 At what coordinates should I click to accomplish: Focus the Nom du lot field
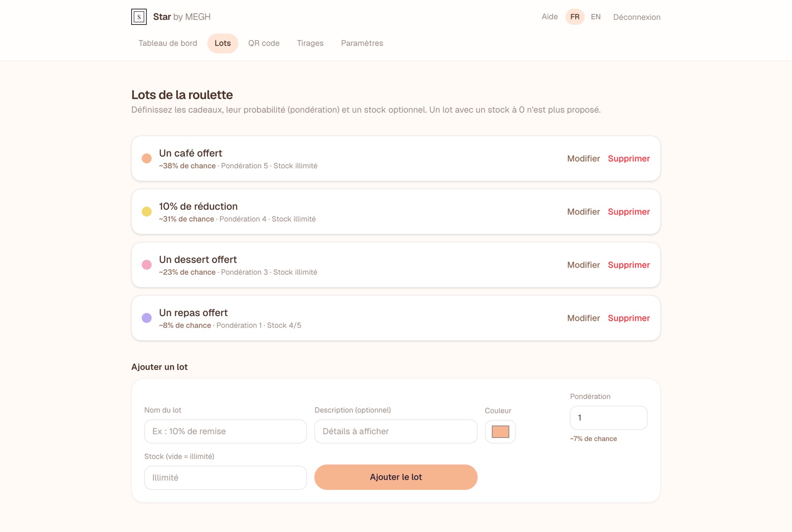(225, 432)
